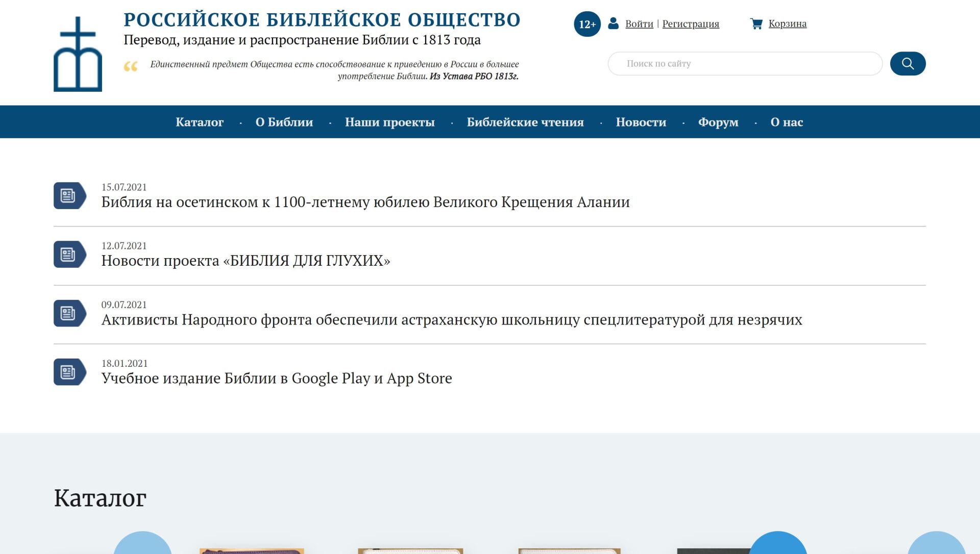Click the site title РОССИЙСКОЕ БИБЛЕЙСКОЕ ОБЩЕСТВО
Image resolution: width=980 pixels, height=554 pixels.
(322, 20)
